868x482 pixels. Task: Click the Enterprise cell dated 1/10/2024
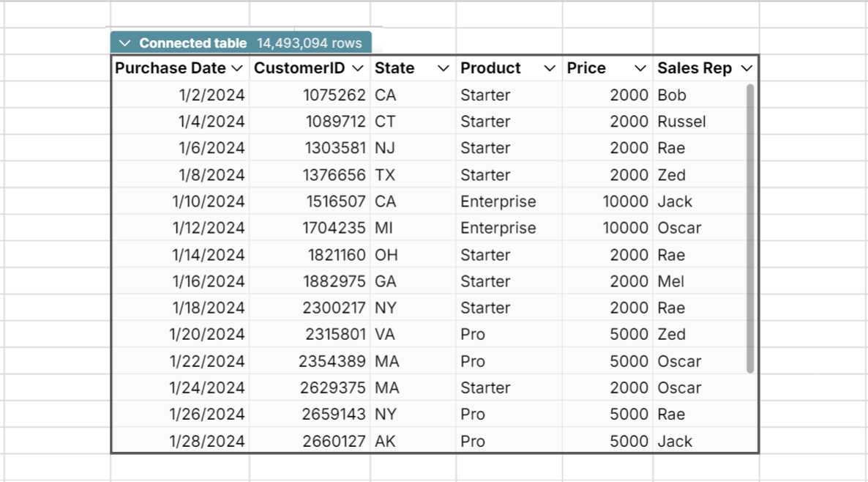498,201
